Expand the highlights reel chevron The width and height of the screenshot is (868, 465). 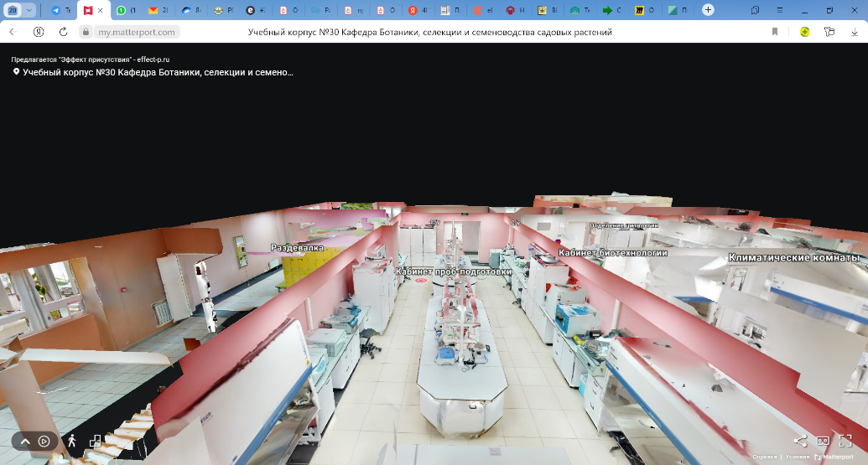click(25, 442)
